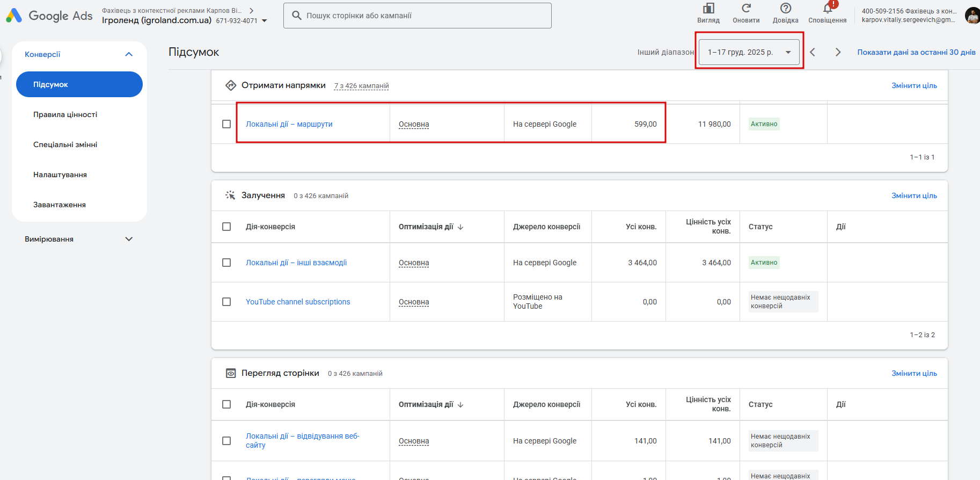Click the Google Ads logo
The width and height of the screenshot is (980, 480).
(x=49, y=16)
